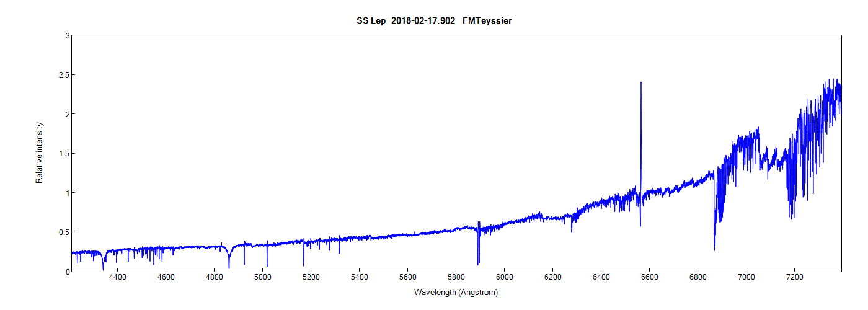
Task: Click the broad absorption dip near 4860 Angstrom
Action: pos(229,266)
